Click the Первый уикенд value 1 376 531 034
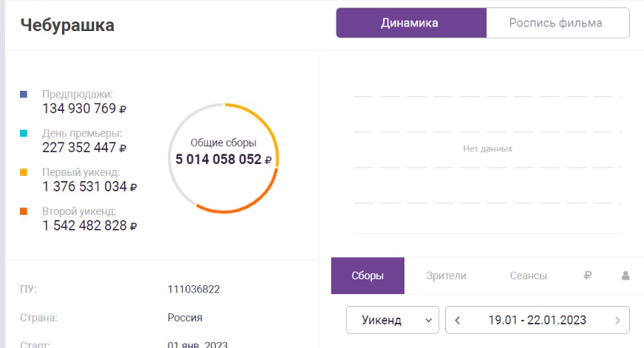 89,186
